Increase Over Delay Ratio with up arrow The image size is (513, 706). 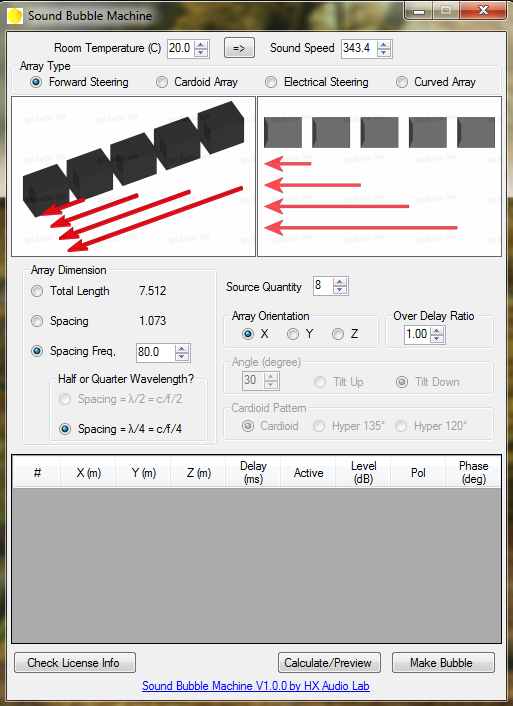[x=436, y=330]
